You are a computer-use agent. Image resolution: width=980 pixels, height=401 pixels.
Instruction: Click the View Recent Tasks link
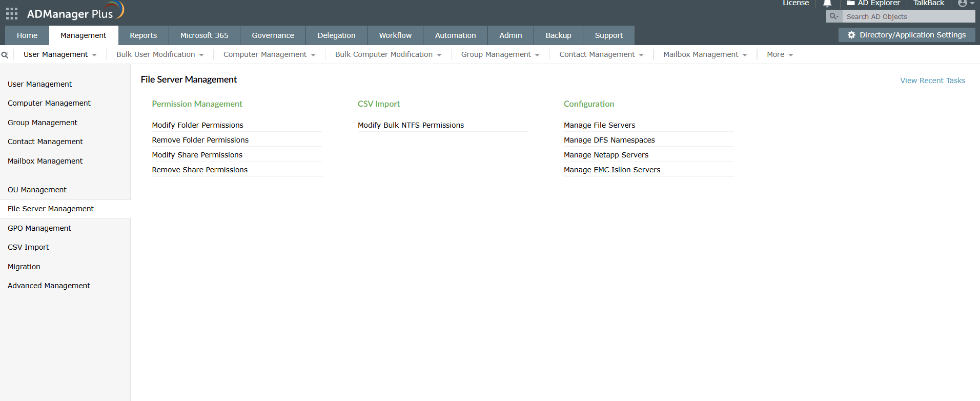tap(932, 81)
